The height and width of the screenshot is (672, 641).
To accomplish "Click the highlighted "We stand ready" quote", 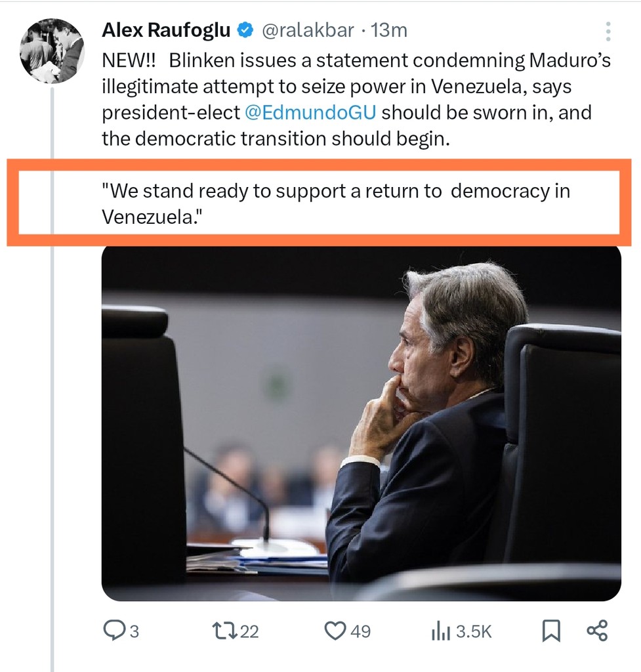I will (x=336, y=203).
